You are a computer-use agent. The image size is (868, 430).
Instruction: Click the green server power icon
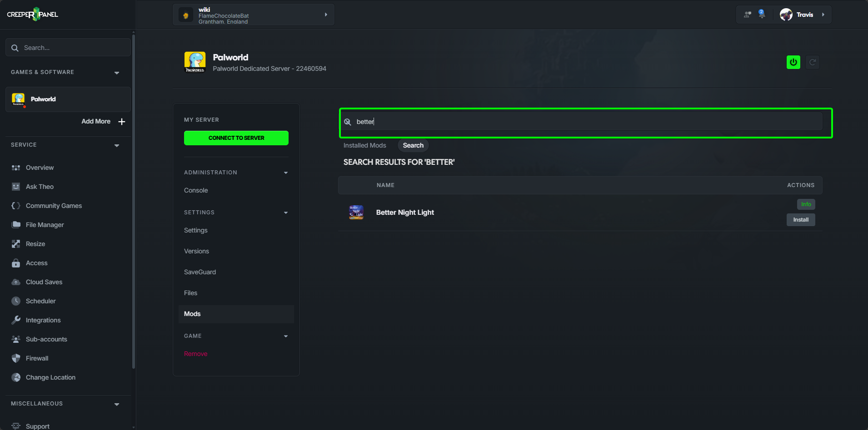click(793, 62)
